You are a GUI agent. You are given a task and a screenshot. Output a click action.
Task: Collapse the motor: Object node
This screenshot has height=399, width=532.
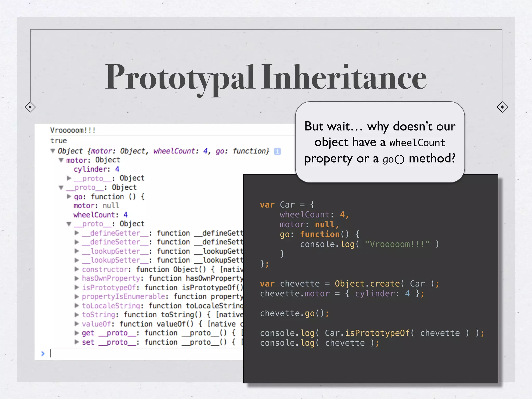click(x=61, y=160)
